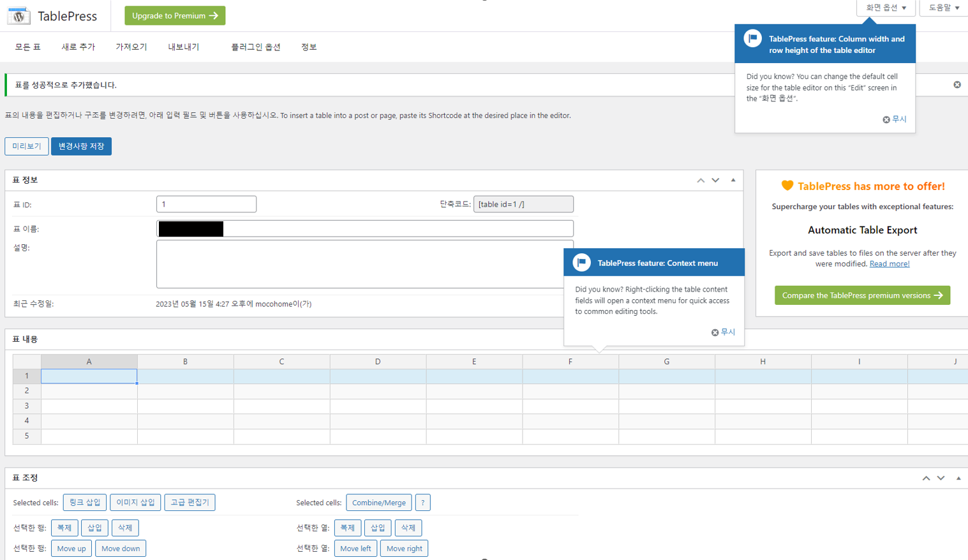Click 삭제 for selected rows
Image resolution: width=968 pixels, height=560 pixels.
[x=125, y=528]
